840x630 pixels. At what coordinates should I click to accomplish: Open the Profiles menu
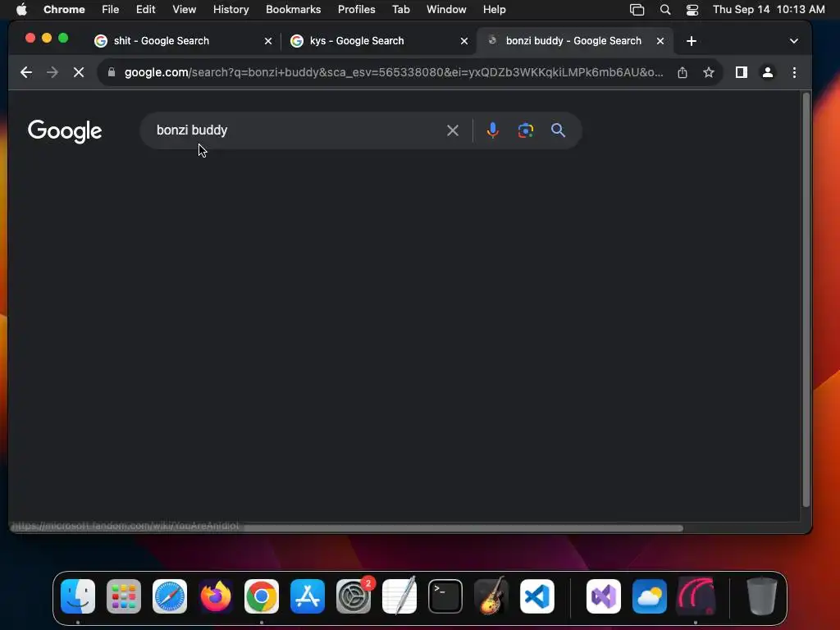356,10
